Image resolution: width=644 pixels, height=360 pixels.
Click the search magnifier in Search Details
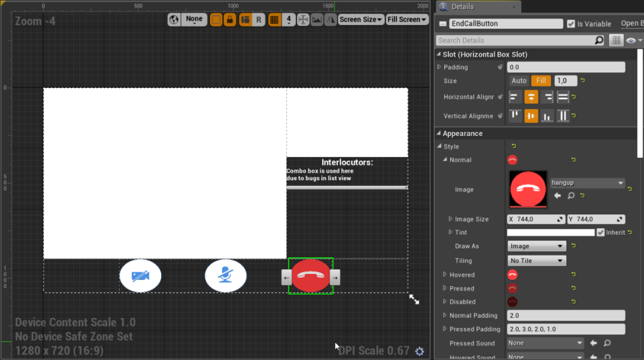click(x=599, y=41)
